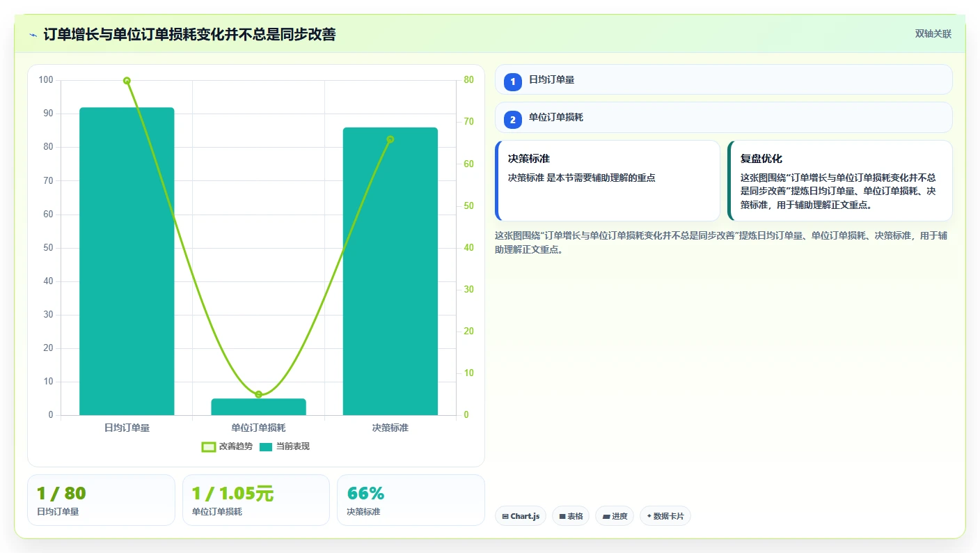Screen dimensions: 980x553
Task: Click the 日均订单量 bar in the chart
Action: pyautogui.click(x=127, y=261)
